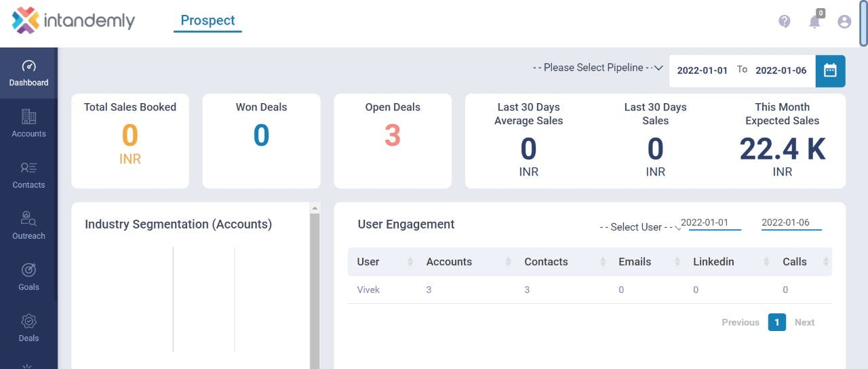Expand the Please Select Pipeline dropdown
This screenshot has width=868, height=369.
(598, 68)
